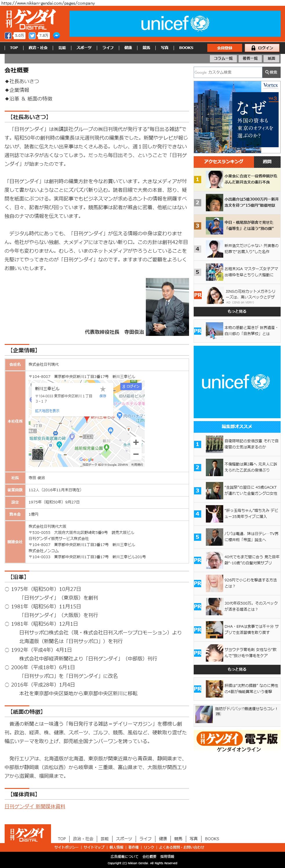Open ライフ in the navigation bar
The image size is (285, 868).
(108, 48)
